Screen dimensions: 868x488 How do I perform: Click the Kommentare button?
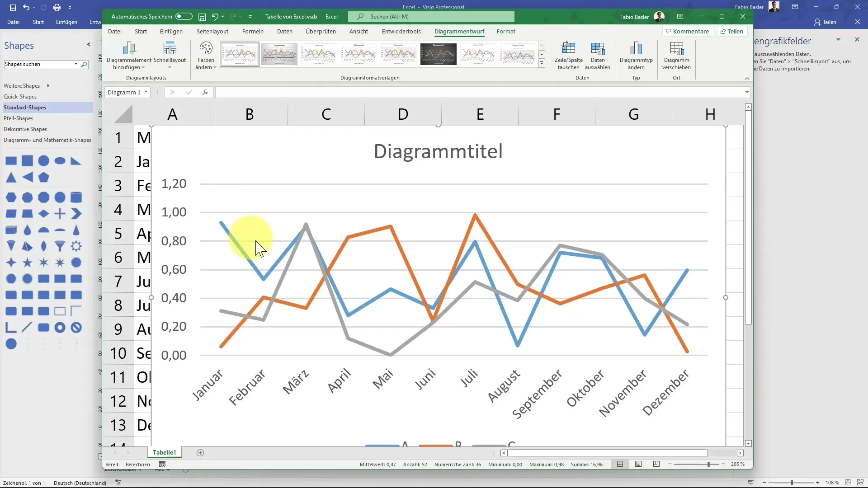pos(687,32)
